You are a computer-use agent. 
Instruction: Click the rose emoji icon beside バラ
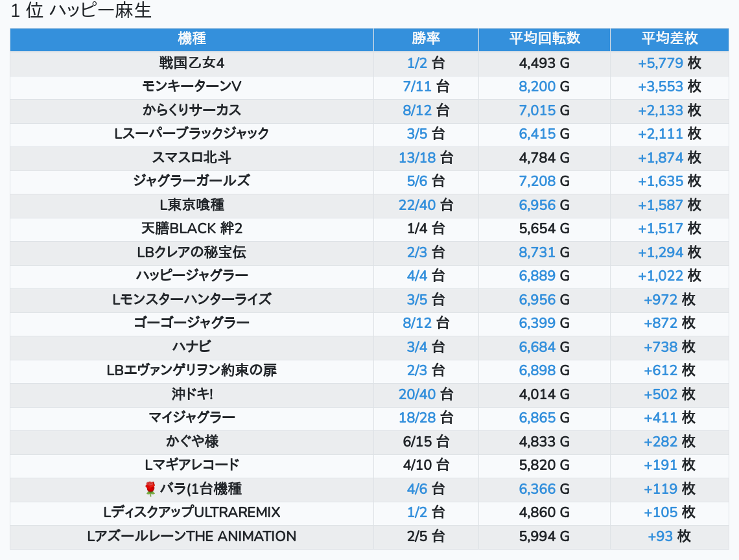coord(150,489)
